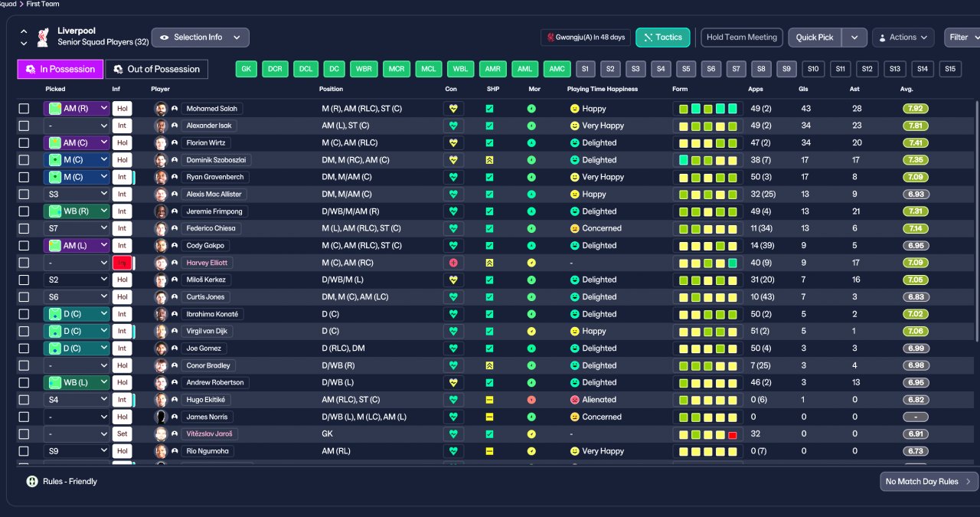Select the In Possession tab

tap(60, 69)
